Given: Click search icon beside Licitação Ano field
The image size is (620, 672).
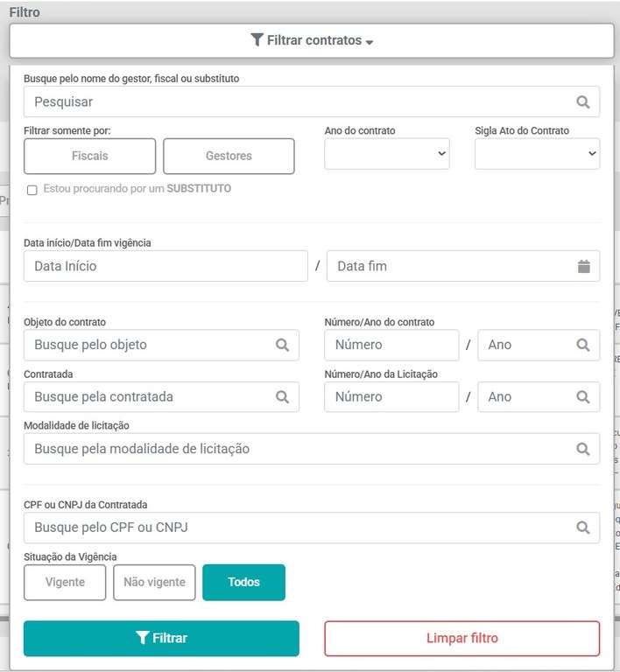Looking at the screenshot, I should 583,396.
